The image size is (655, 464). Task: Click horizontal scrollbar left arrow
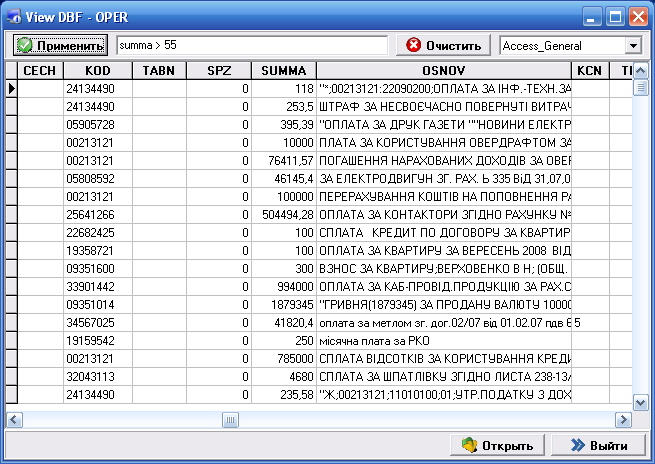pos(14,420)
